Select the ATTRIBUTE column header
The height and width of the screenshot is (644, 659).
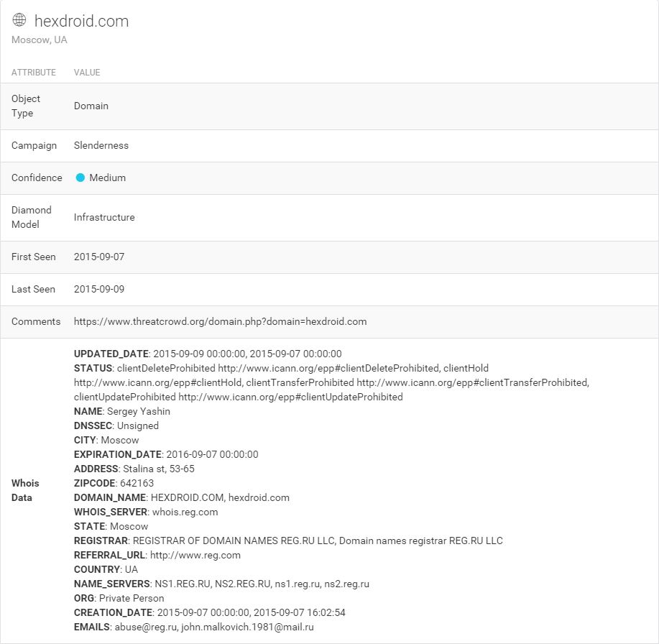[34, 73]
